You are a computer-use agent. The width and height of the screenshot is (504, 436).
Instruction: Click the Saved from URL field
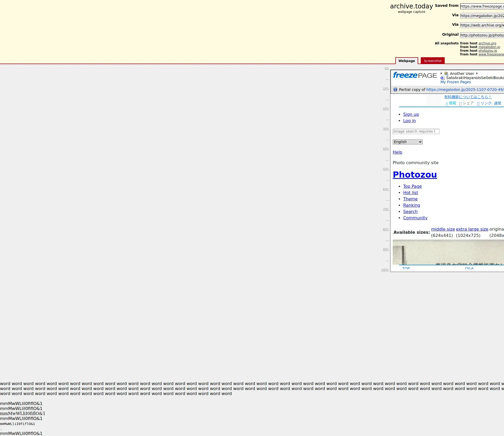click(x=482, y=6)
